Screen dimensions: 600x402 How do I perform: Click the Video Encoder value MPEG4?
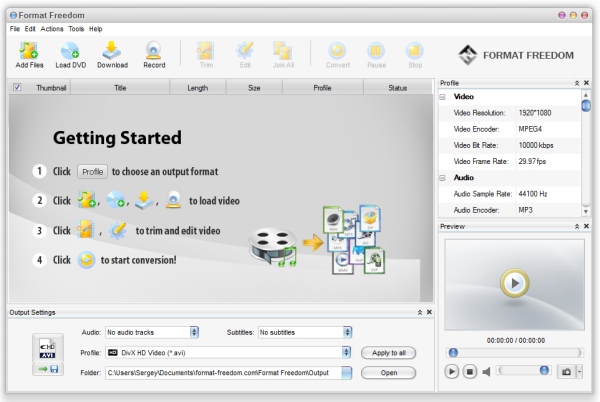(530, 129)
